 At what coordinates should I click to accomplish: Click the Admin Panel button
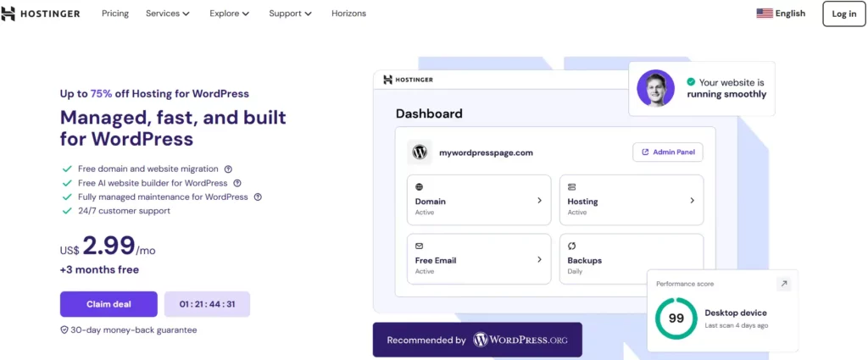pyautogui.click(x=668, y=152)
